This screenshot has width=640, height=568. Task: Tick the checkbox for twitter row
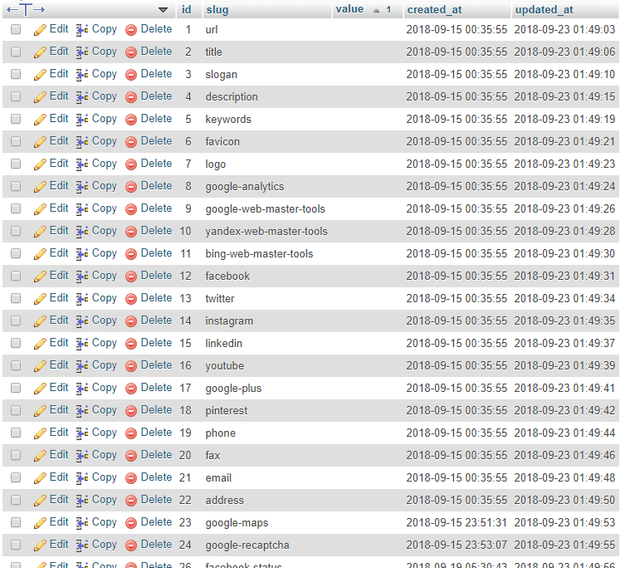(x=16, y=298)
